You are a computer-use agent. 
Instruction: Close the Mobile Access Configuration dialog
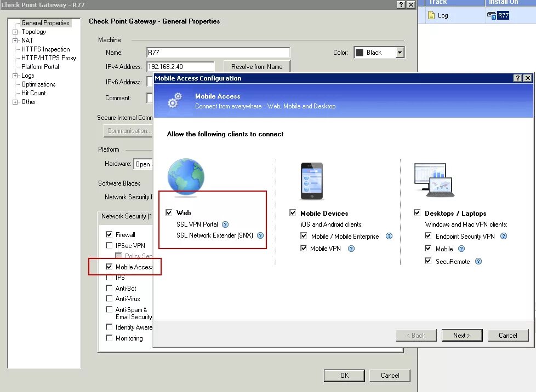(x=528, y=78)
